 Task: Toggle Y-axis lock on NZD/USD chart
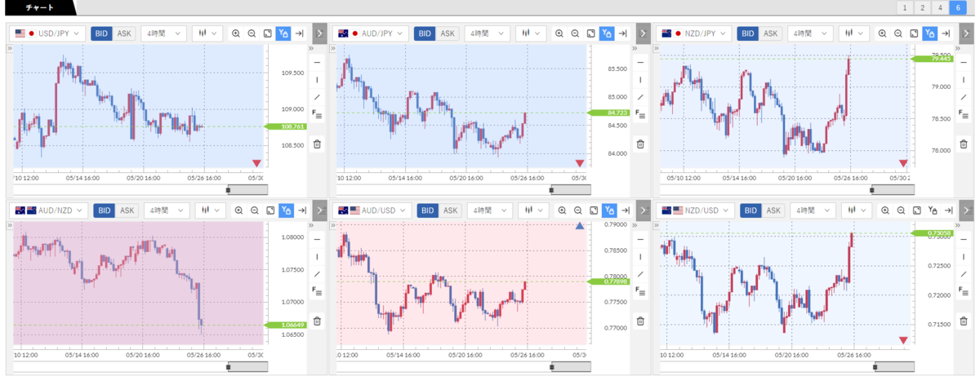(932, 210)
